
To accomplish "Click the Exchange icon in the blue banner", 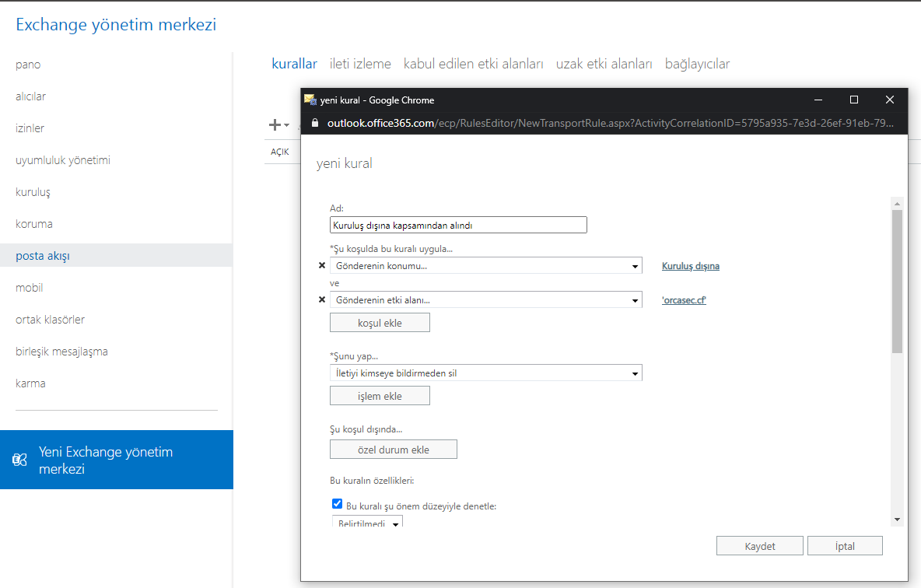I will (20, 460).
